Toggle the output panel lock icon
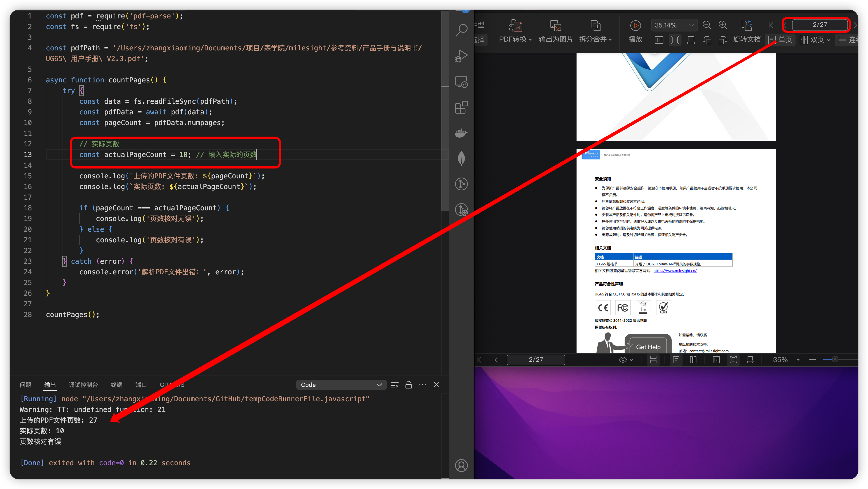 [409, 385]
